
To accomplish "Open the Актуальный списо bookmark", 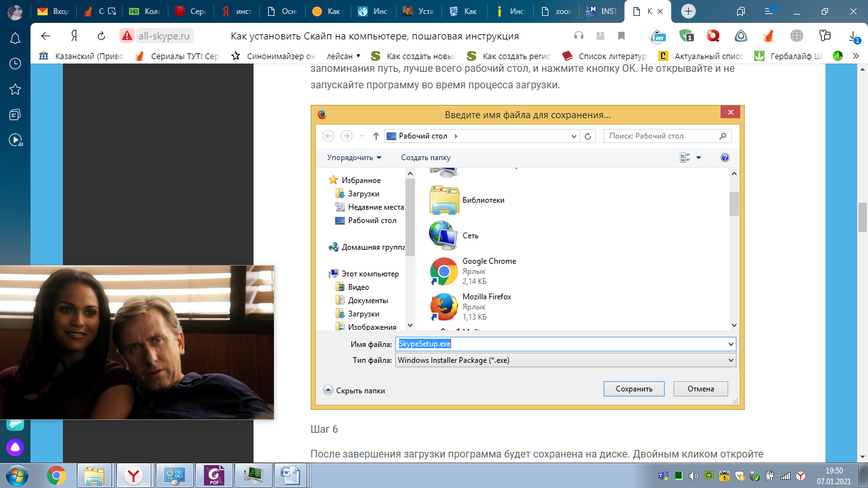I will click(x=701, y=56).
